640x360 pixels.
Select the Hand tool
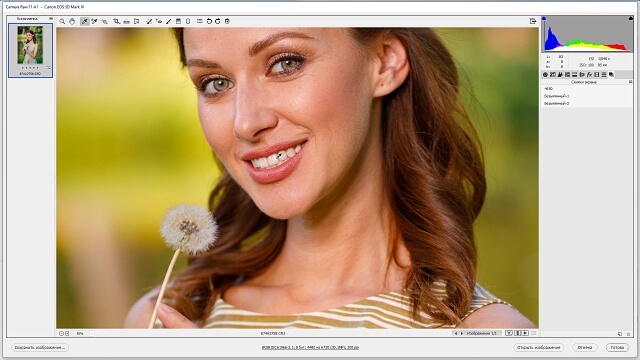(72, 21)
